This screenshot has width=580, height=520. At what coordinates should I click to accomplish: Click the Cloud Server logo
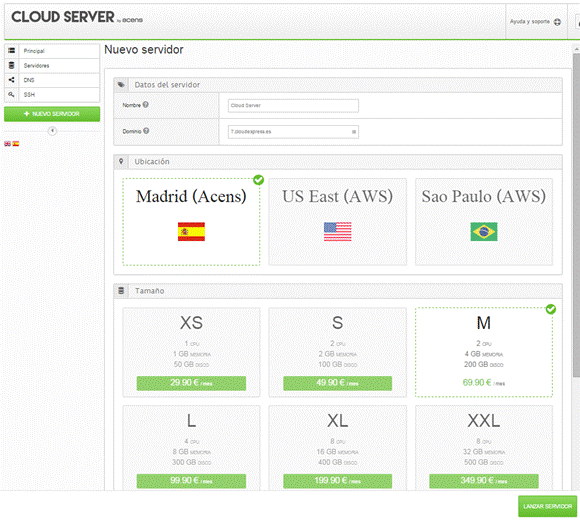(77, 17)
